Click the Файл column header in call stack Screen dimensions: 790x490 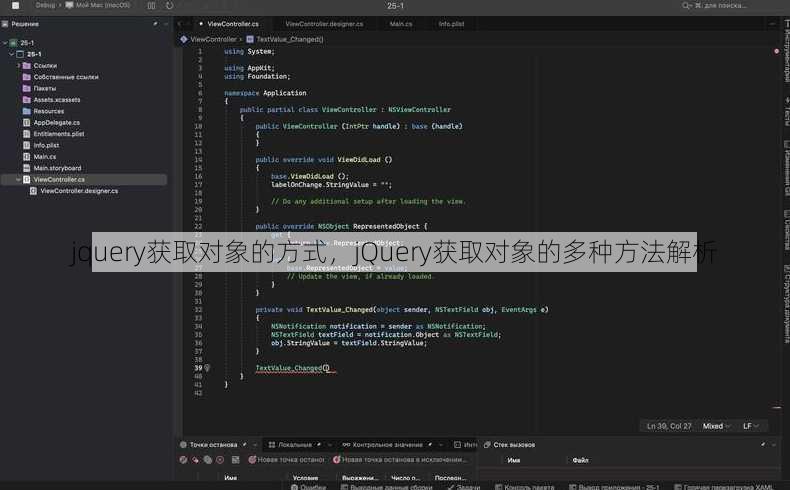tap(580, 460)
